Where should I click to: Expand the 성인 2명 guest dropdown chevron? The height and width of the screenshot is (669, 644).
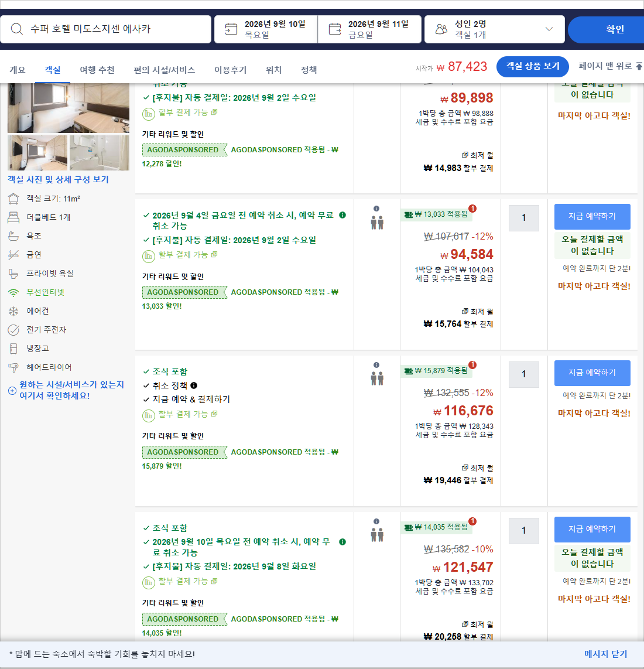[x=549, y=29]
